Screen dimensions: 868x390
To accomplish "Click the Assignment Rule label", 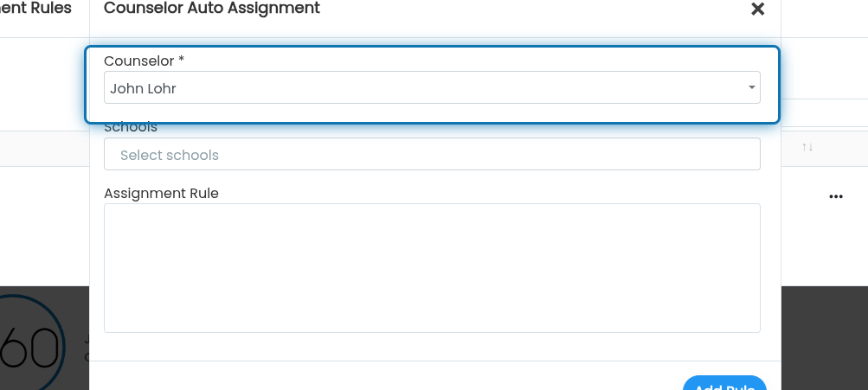I will [x=161, y=193].
